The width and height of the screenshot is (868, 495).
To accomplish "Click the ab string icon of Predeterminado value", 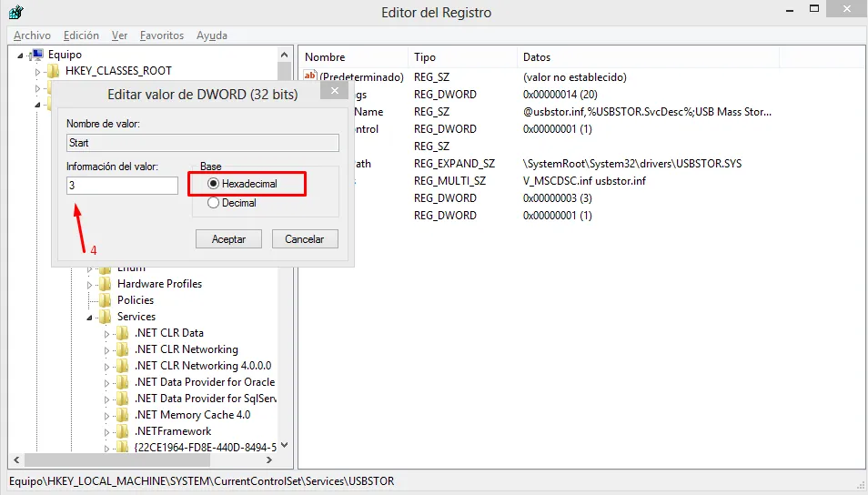I will click(x=310, y=76).
